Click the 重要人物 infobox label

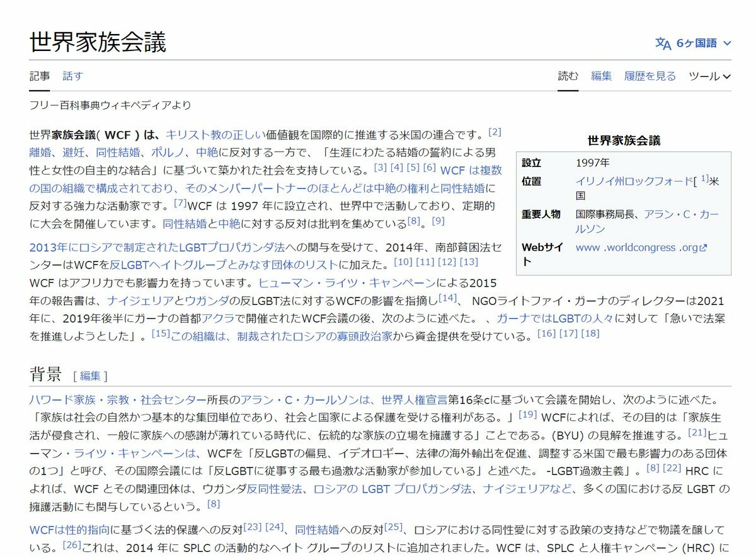click(x=541, y=214)
